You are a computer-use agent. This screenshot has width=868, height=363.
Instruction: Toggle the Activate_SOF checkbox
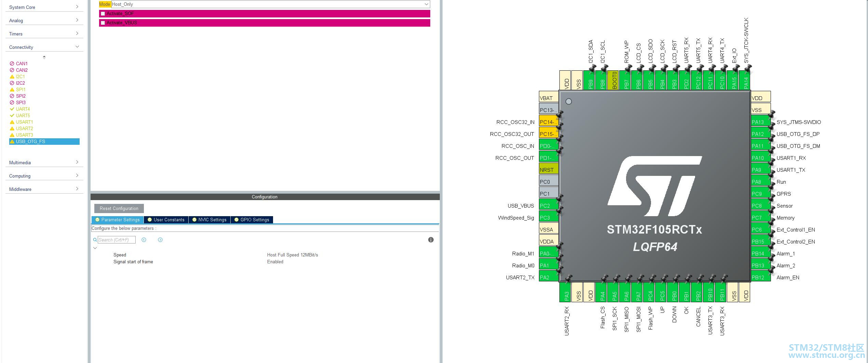pos(103,14)
